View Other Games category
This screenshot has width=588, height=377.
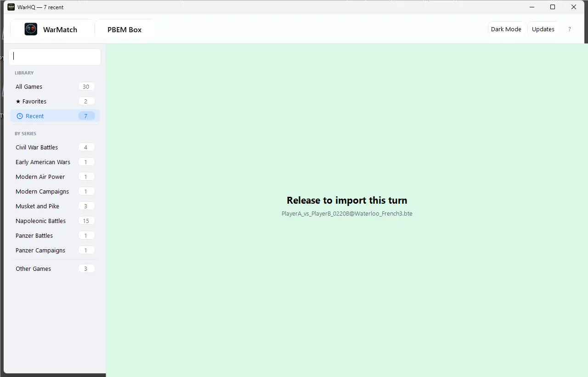[55, 268]
